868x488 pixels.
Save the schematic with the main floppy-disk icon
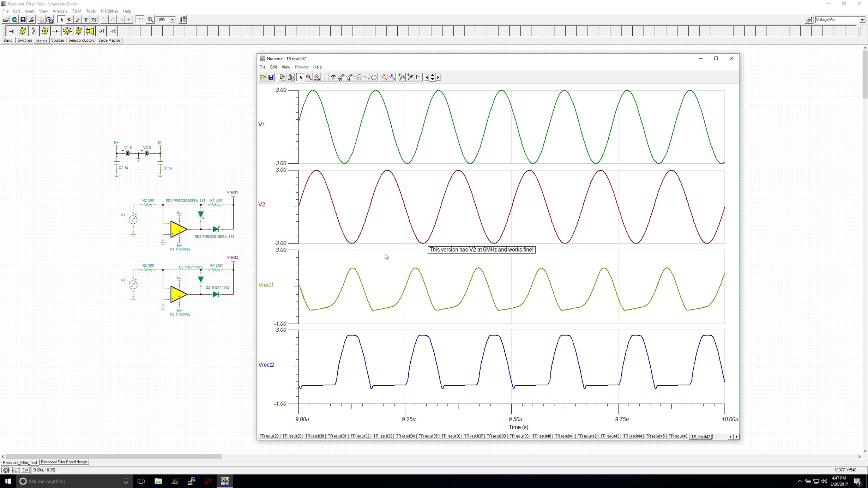tap(23, 20)
